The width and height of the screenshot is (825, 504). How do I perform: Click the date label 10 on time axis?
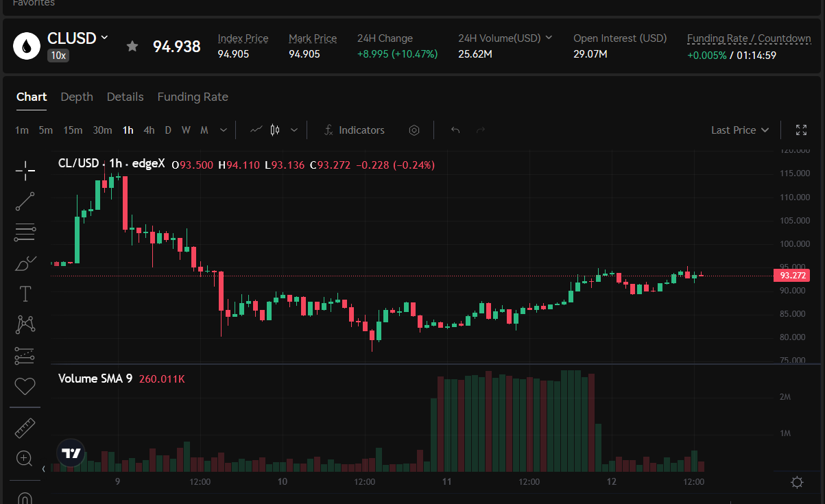[283, 482]
